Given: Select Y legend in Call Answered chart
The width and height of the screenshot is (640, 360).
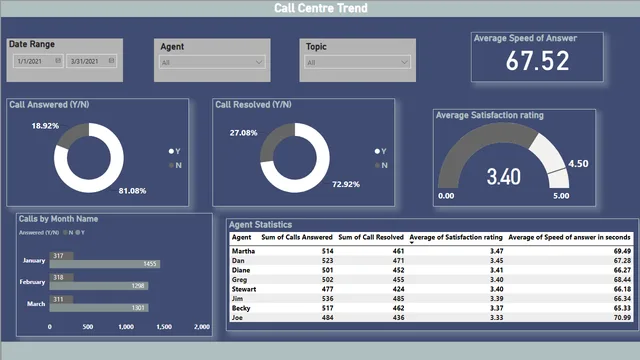Looking at the screenshot, I should pyautogui.click(x=175, y=151).
